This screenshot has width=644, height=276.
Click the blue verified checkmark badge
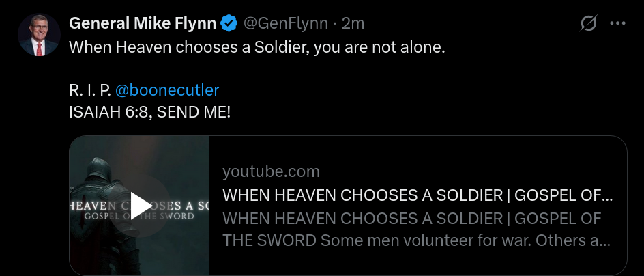point(229,23)
